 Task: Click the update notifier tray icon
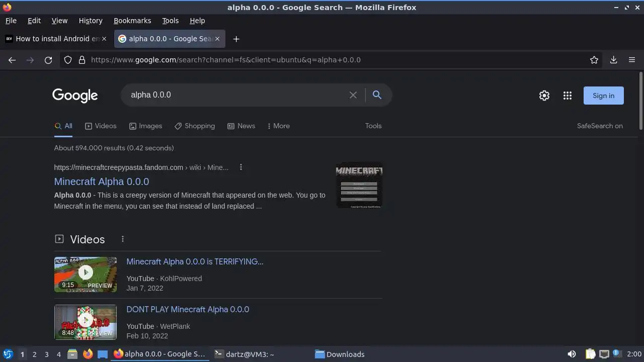tap(616, 354)
